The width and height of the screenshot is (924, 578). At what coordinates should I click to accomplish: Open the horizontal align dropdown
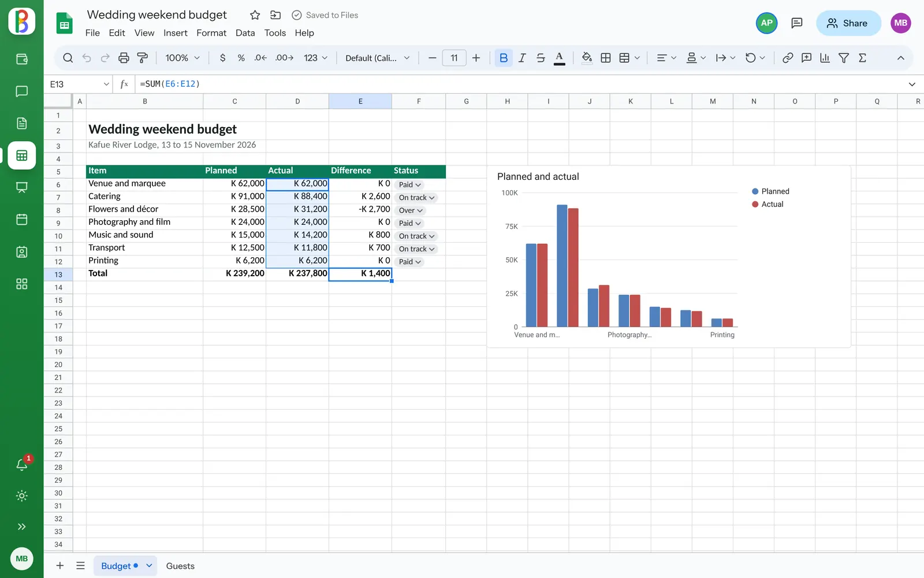tap(666, 58)
